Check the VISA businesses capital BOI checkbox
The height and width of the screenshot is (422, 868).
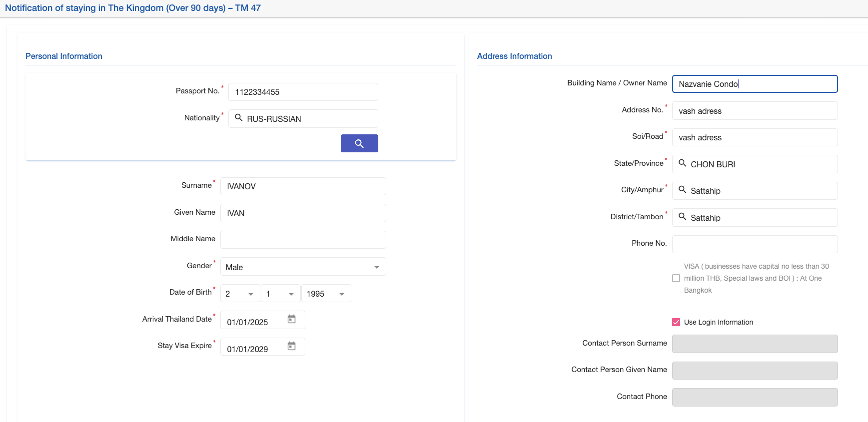pyautogui.click(x=676, y=278)
